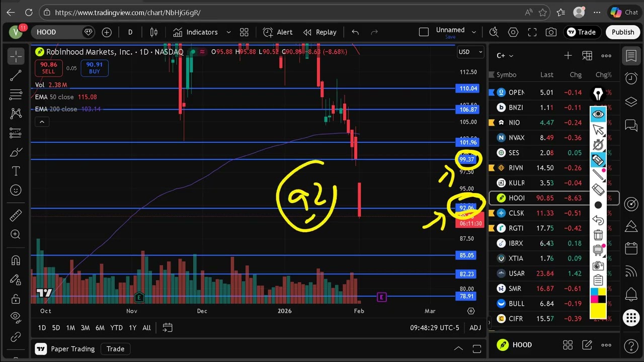Viewport: 644px width, 362px height.
Task: Open chart settings hexagon icon
Action: [x=513, y=32]
